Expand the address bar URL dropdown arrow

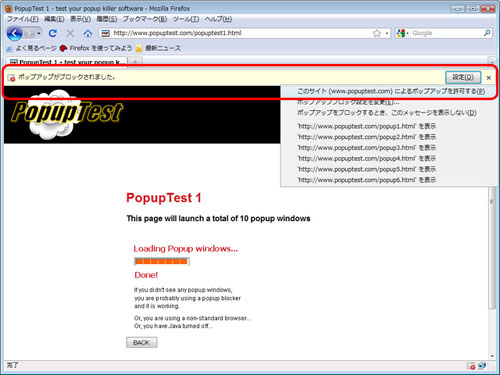(x=387, y=33)
